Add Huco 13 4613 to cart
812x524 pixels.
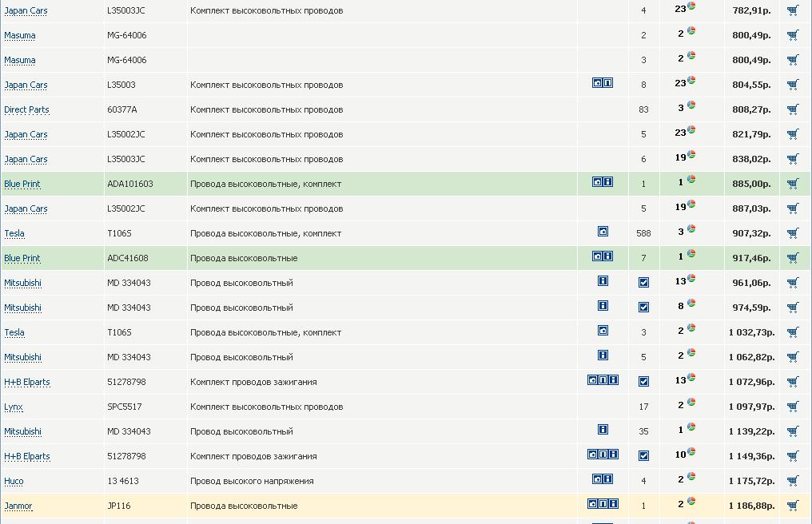click(x=793, y=481)
